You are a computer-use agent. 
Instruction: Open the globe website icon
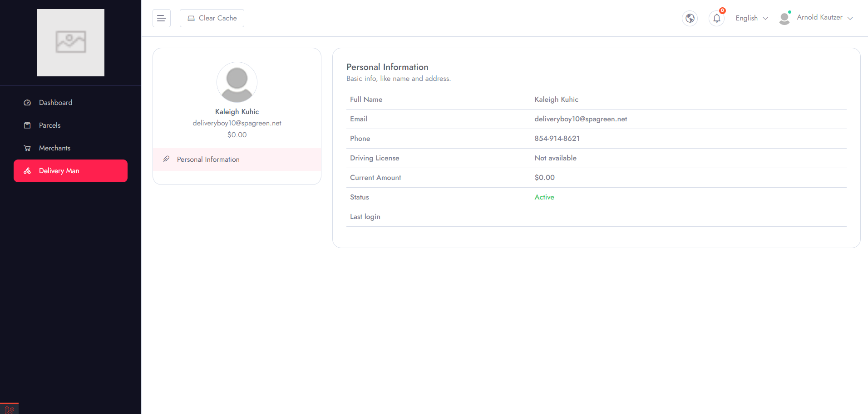coord(690,18)
